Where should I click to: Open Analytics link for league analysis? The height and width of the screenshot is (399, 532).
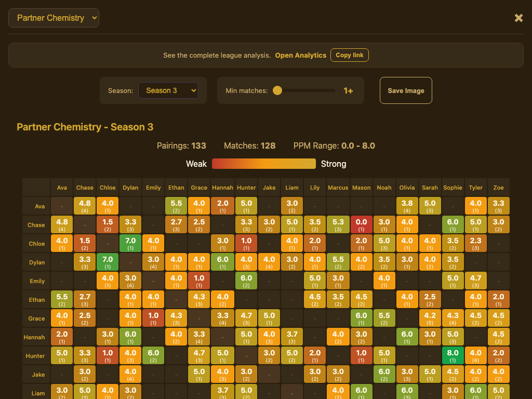point(301,55)
